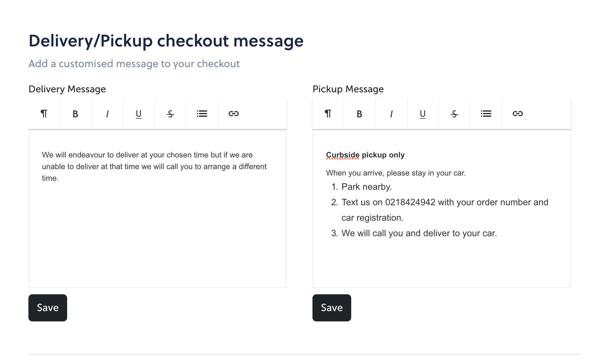Viewport: 603px width, 364px height.
Task: Select the italic icon in the Pickup Message editor
Action: (391, 114)
